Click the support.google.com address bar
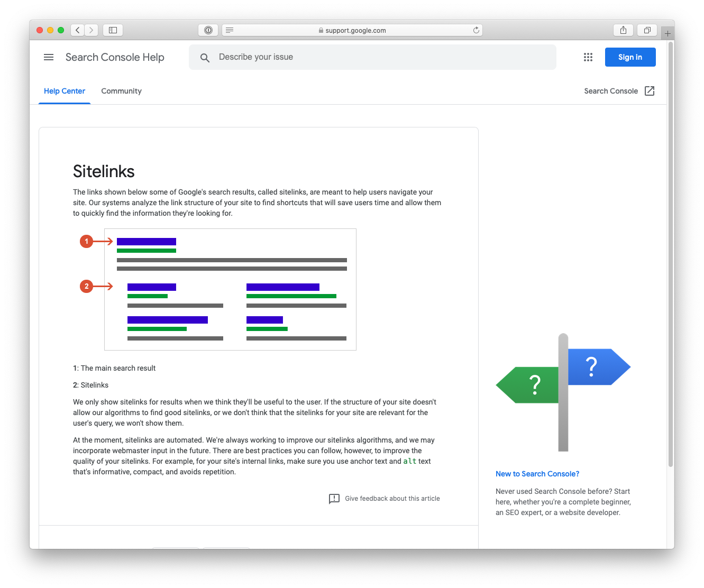The height and width of the screenshot is (588, 704). [352, 30]
